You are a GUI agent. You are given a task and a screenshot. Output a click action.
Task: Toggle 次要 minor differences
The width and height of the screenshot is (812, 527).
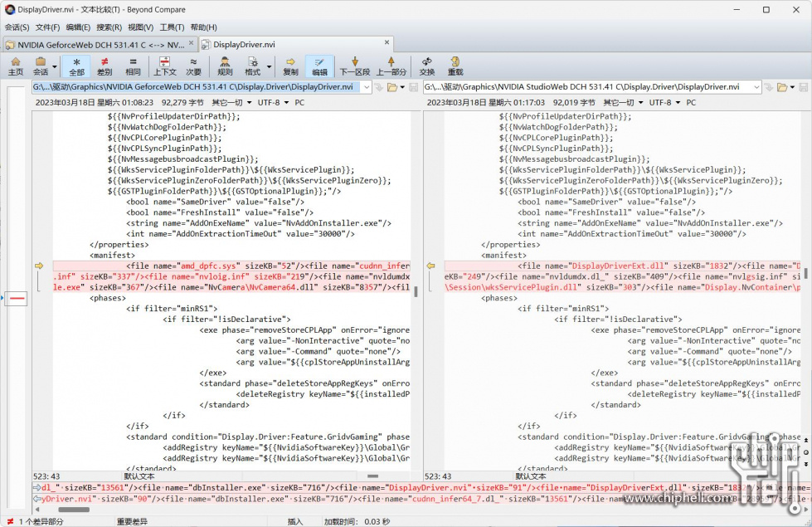193,66
